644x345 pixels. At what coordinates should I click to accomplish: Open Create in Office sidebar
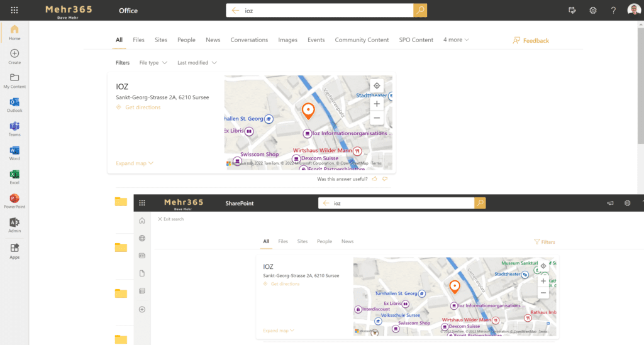click(14, 57)
